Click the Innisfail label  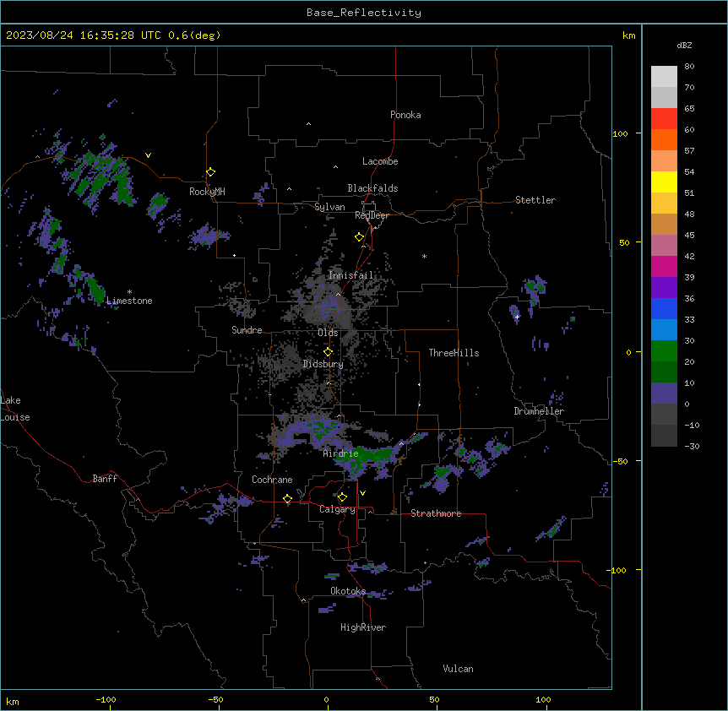350,275
